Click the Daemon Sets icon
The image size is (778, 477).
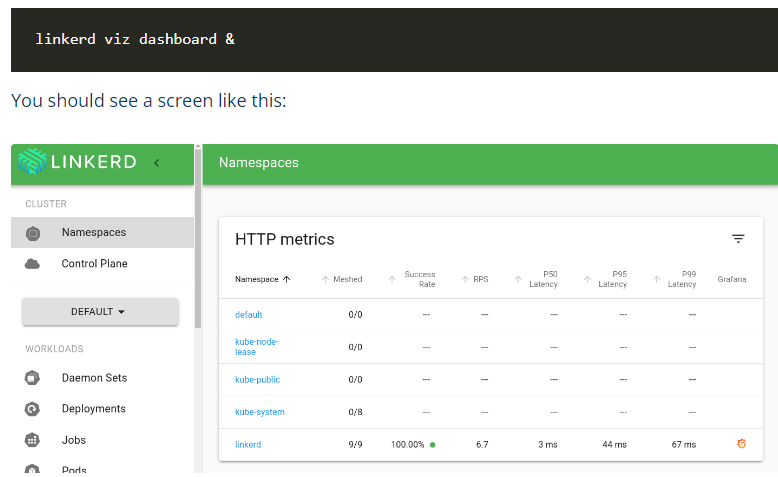click(x=33, y=378)
